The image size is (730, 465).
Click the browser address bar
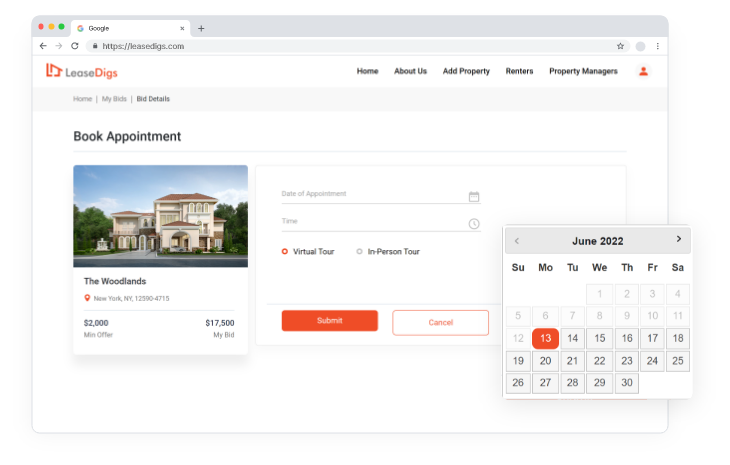click(x=356, y=46)
